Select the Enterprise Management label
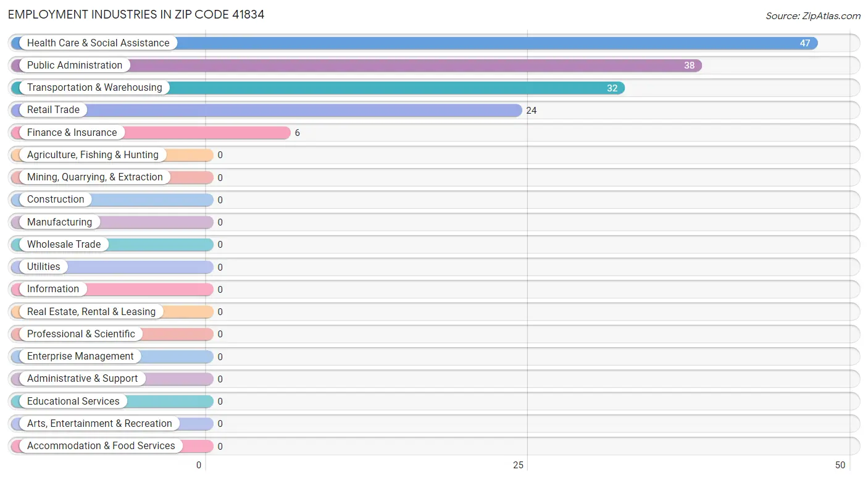The height and width of the screenshot is (480, 868). point(80,356)
